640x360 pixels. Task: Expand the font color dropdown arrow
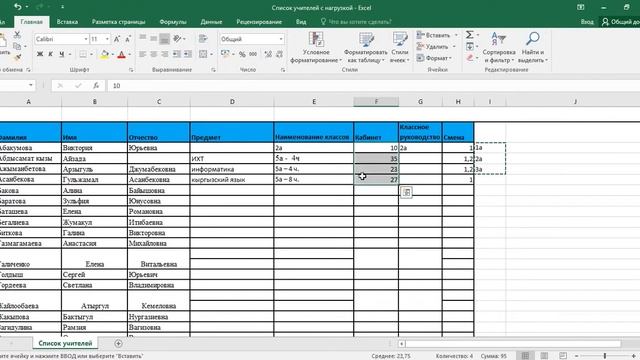click(x=129, y=54)
